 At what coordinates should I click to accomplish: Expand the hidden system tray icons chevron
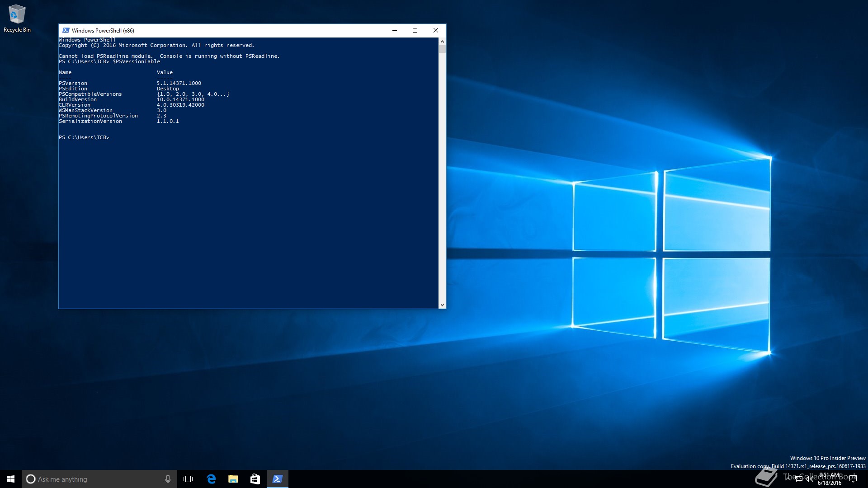tap(788, 479)
